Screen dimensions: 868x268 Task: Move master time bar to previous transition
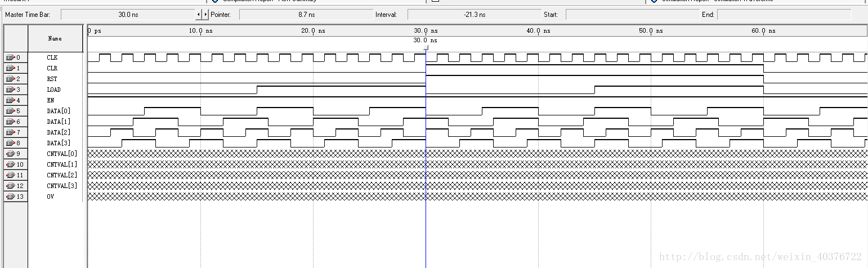coord(198,14)
